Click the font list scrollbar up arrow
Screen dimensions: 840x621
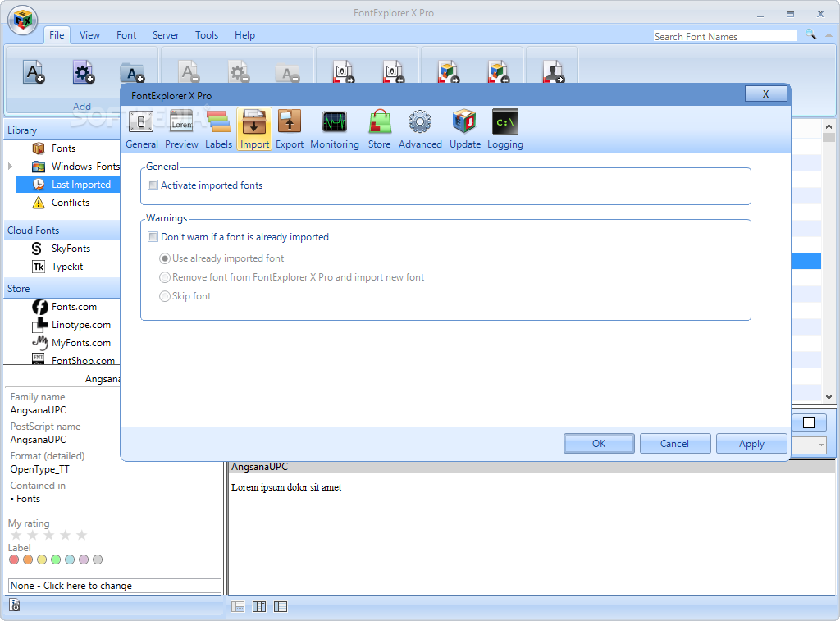click(x=829, y=127)
